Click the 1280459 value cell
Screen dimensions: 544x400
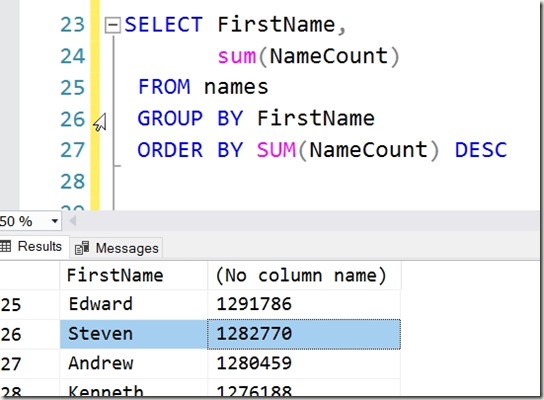click(304, 364)
